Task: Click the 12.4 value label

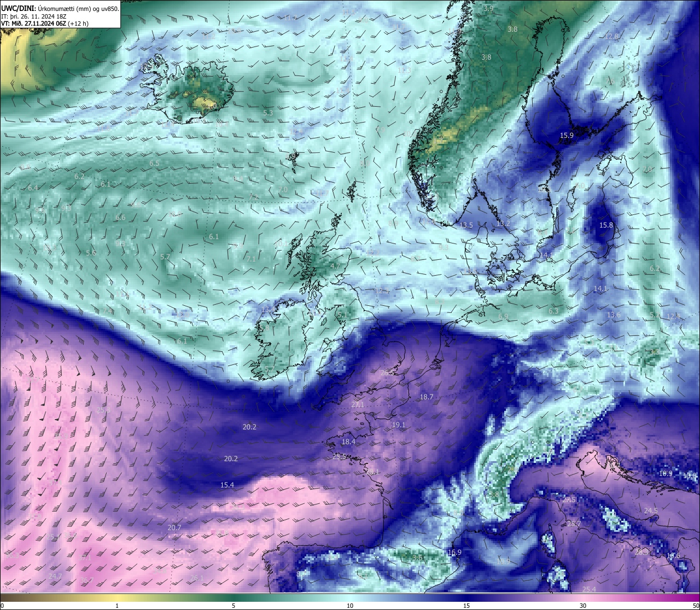Action: click(673, 316)
